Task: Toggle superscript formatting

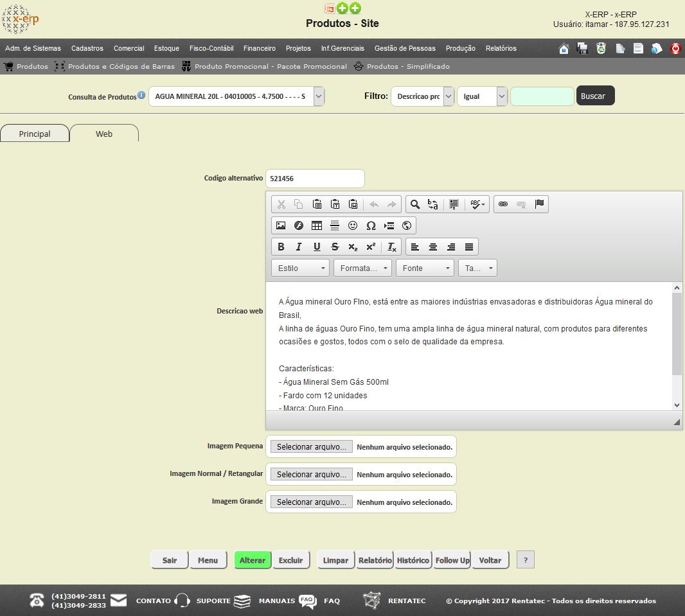Action: coord(371,247)
